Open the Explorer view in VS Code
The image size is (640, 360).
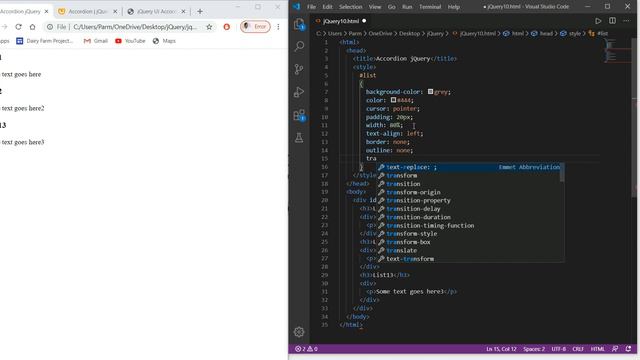point(299,24)
